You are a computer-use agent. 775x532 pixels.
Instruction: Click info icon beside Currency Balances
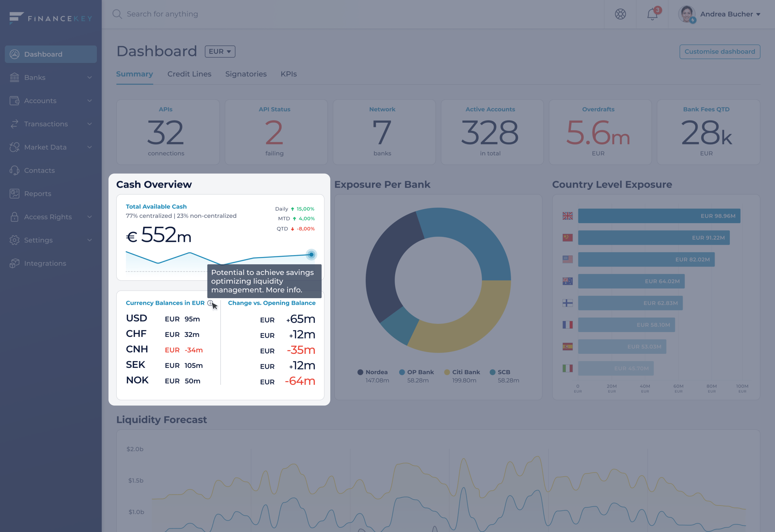pos(210,303)
